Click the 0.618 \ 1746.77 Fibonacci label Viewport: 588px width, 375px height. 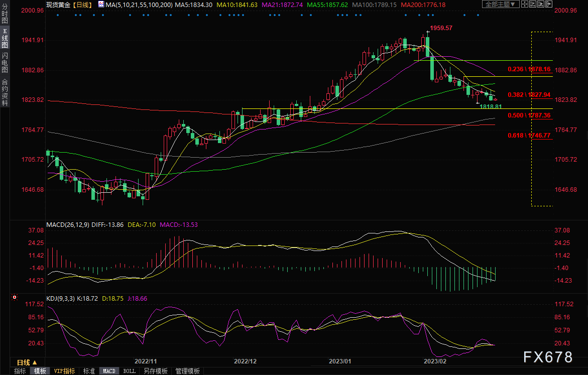coord(529,136)
